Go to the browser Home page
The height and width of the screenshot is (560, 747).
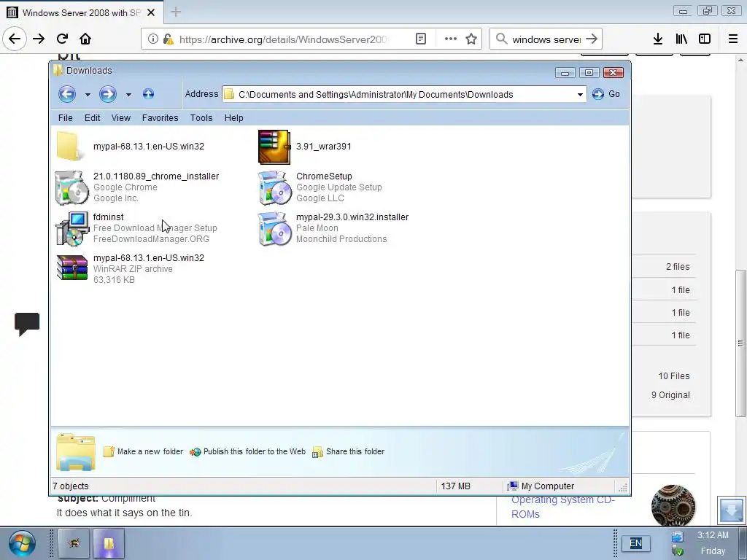tap(85, 39)
